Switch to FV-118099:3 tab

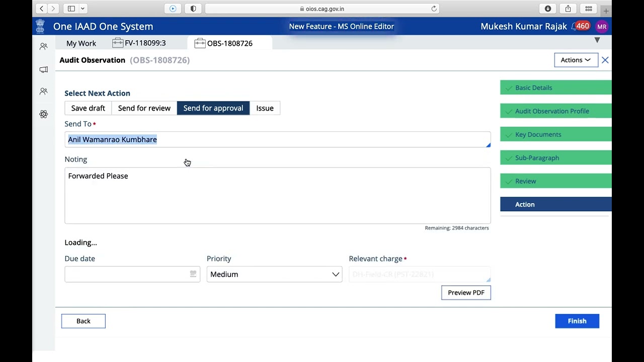click(x=139, y=43)
